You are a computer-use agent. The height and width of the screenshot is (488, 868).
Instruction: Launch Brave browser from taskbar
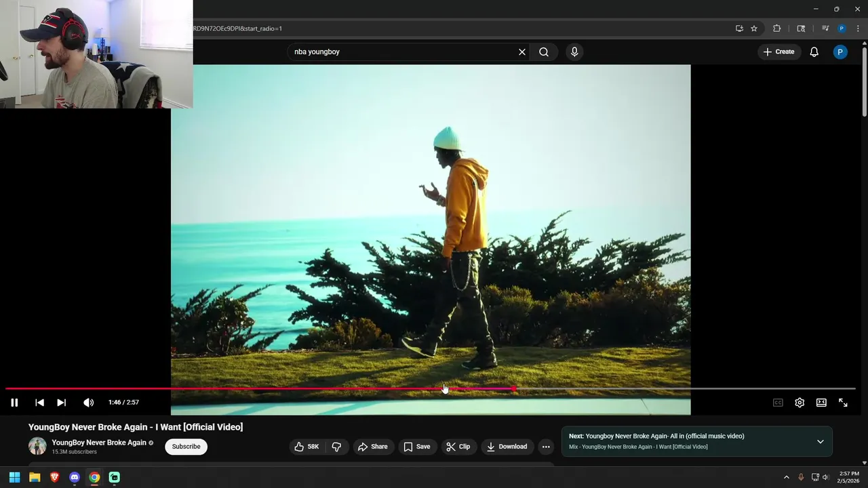point(54,477)
